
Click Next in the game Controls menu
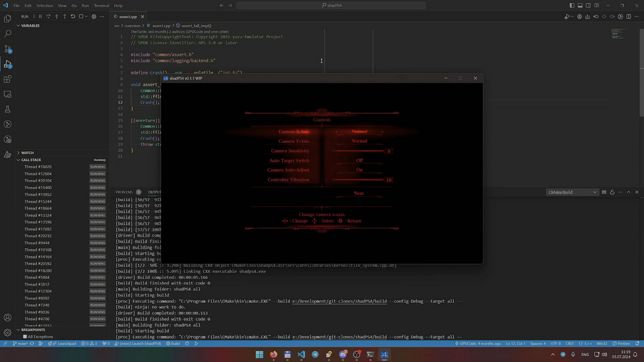359,193
